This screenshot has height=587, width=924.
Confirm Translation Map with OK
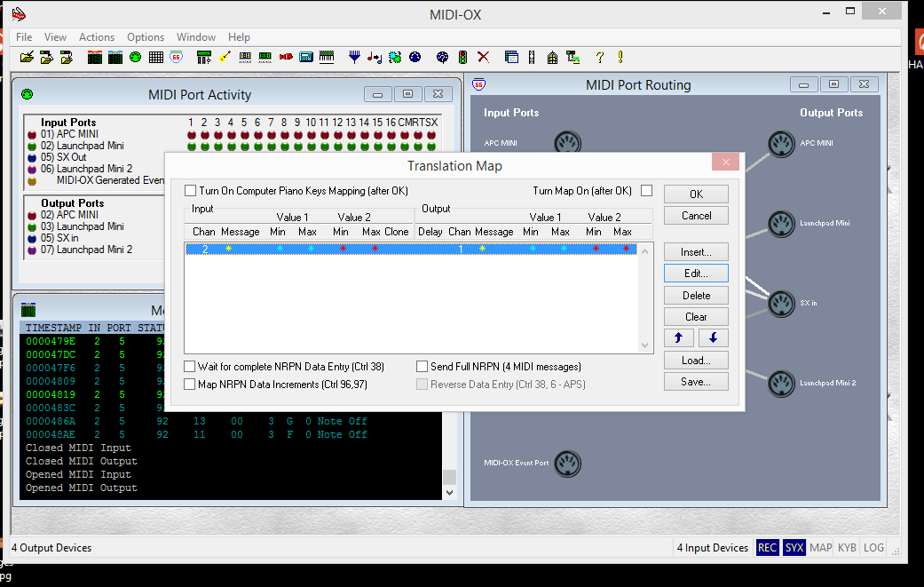[x=696, y=194]
